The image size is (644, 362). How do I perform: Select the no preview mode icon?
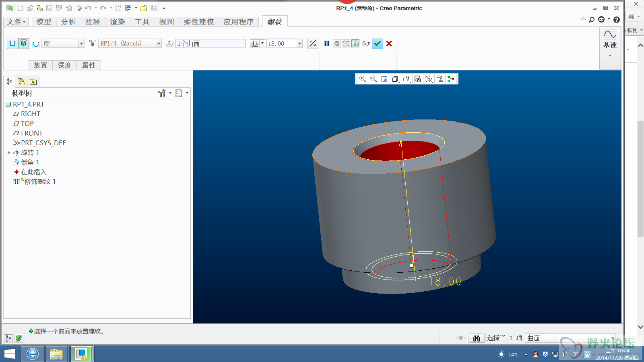pyautogui.click(x=337, y=43)
